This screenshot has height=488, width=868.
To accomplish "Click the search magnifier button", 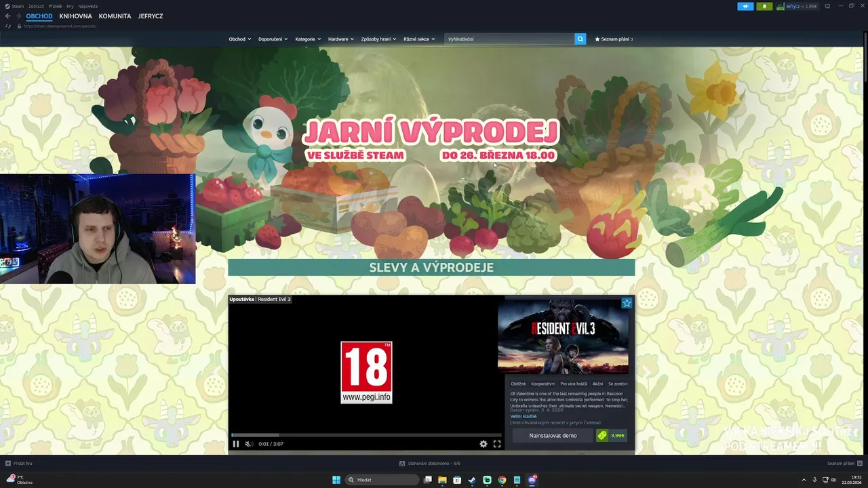I will [x=580, y=39].
